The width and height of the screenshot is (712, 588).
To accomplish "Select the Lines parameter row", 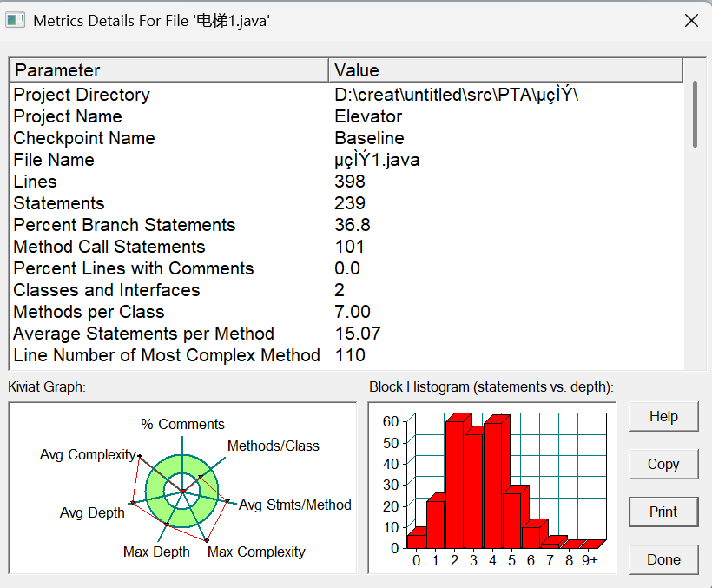I will (x=346, y=182).
